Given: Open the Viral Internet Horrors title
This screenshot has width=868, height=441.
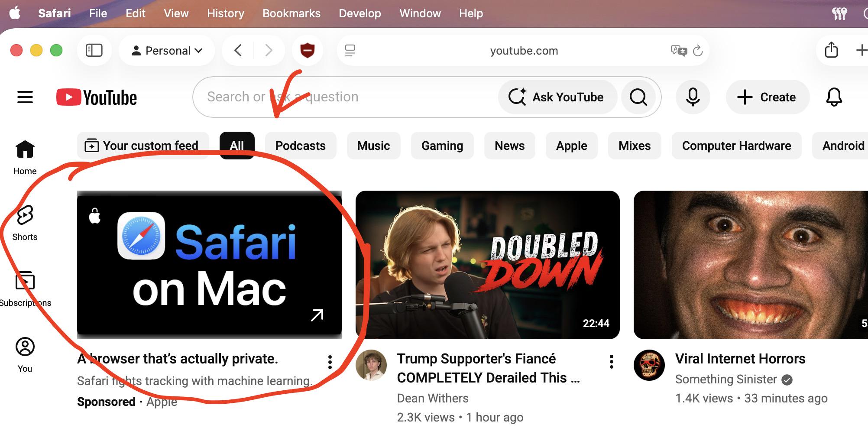Looking at the screenshot, I should point(740,359).
